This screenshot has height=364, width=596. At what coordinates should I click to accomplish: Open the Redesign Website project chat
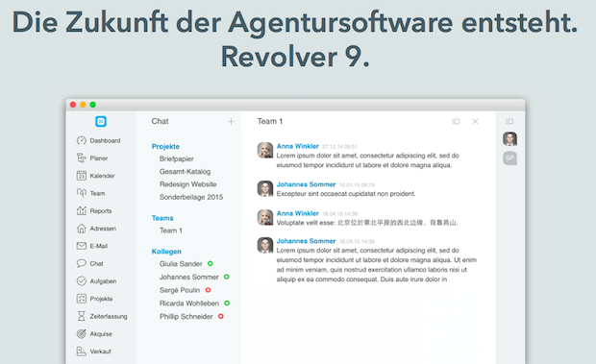(187, 184)
